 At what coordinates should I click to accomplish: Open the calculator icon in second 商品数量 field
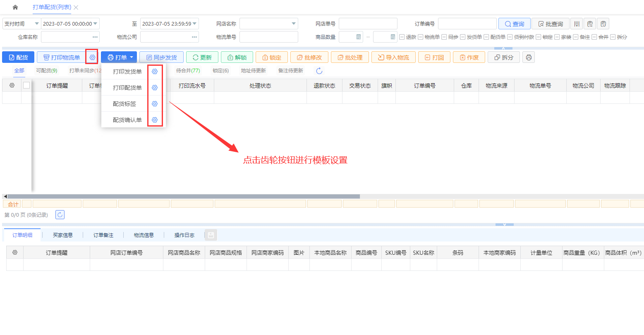(393, 37)
